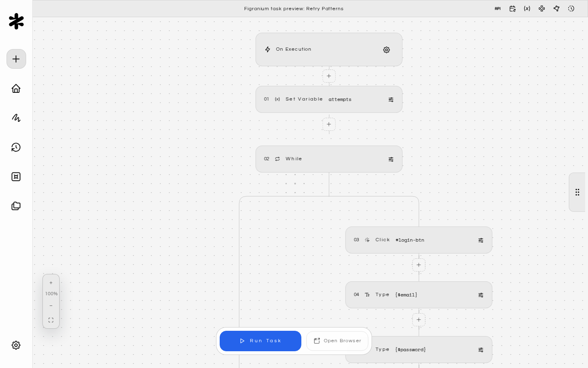Go to Home in sidebar

click(x=16, y=88)
